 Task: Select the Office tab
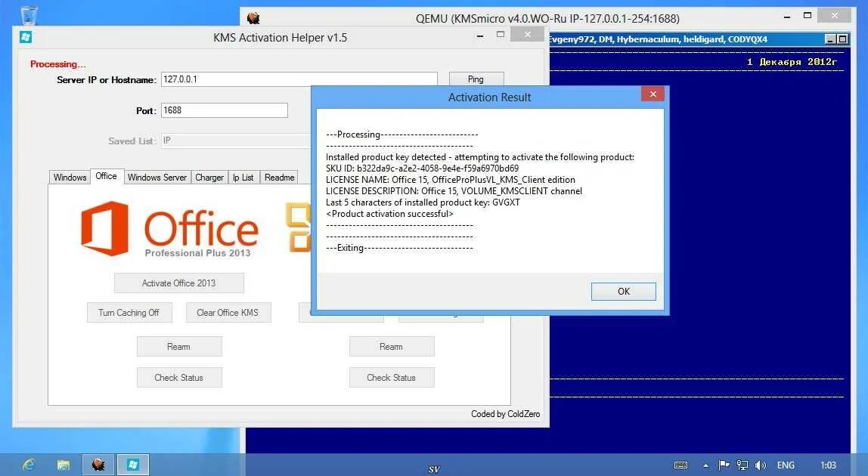pos(107,176)
